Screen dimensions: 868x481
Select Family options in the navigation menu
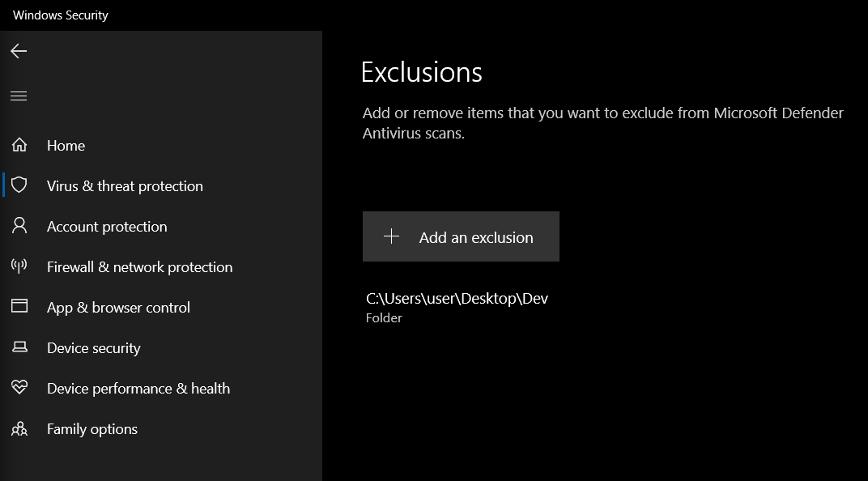(91, 428)
